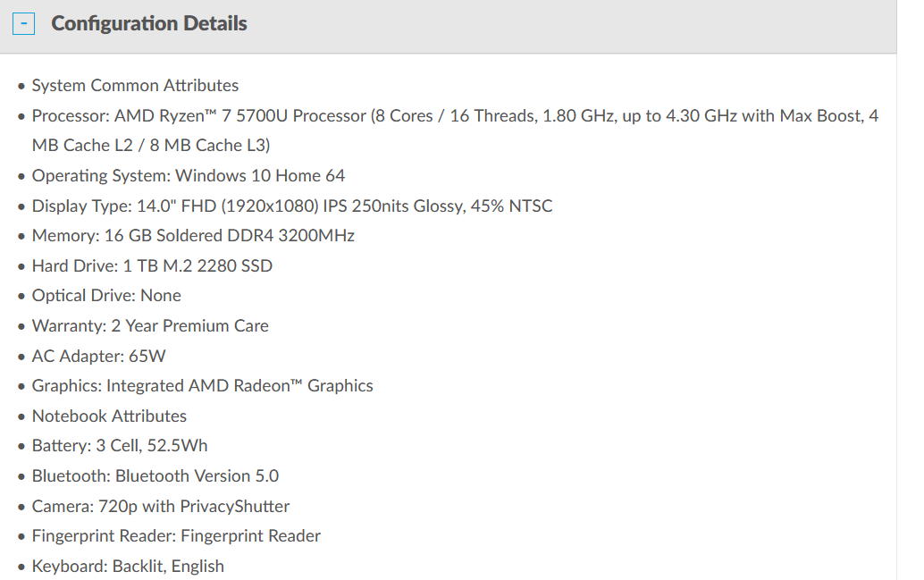
Task: Click the Bluetooth Version 5.0 entry
Action: tap(155, 475)
